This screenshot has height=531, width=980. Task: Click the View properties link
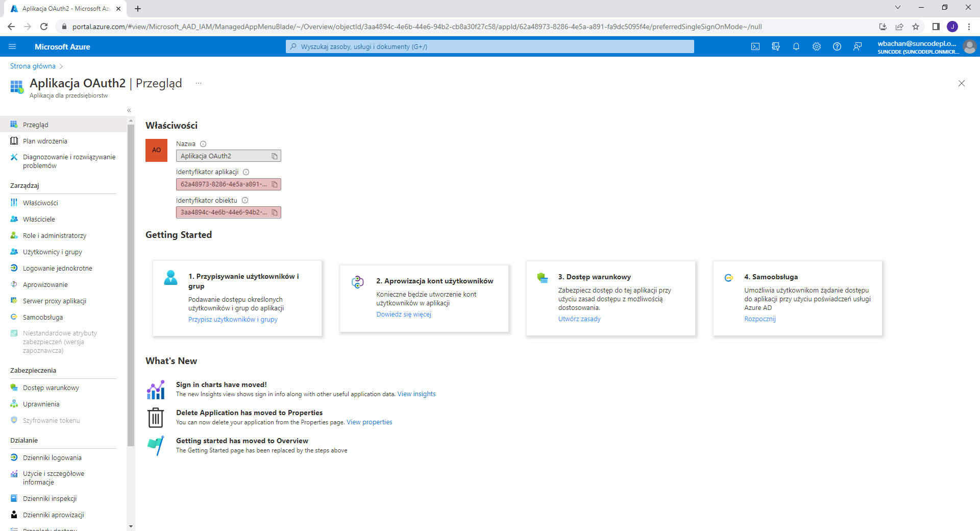(x=370, y=422)
